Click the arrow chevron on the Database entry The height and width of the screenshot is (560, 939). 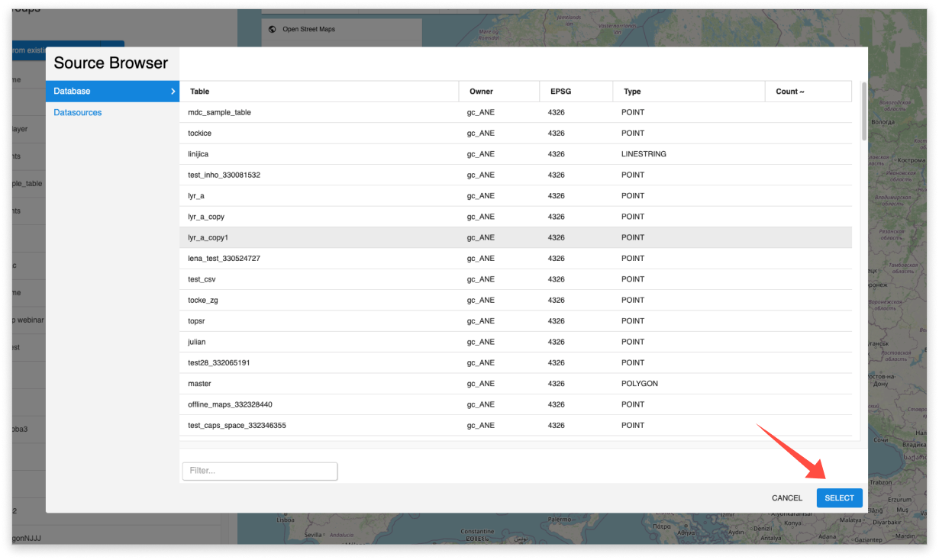[x=173, y=91]
